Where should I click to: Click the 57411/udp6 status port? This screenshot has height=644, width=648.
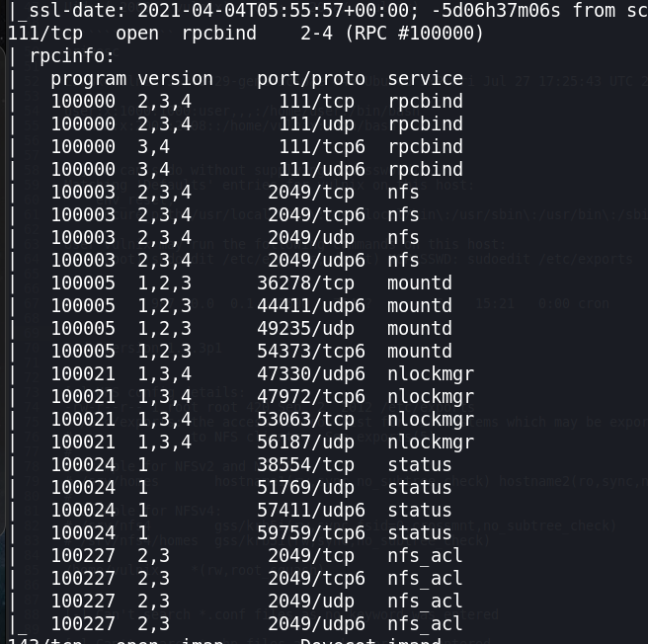tap(311, 510)
